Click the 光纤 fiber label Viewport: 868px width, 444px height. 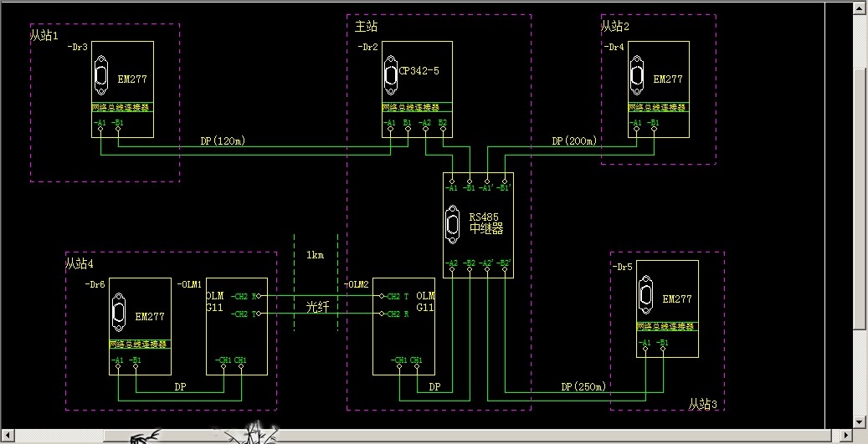(x=317, y=307)
